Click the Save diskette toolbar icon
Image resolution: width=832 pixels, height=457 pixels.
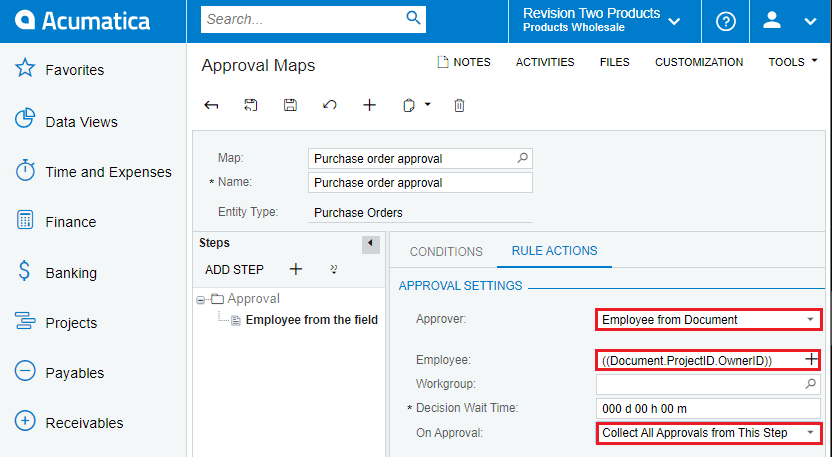[290, 105]
